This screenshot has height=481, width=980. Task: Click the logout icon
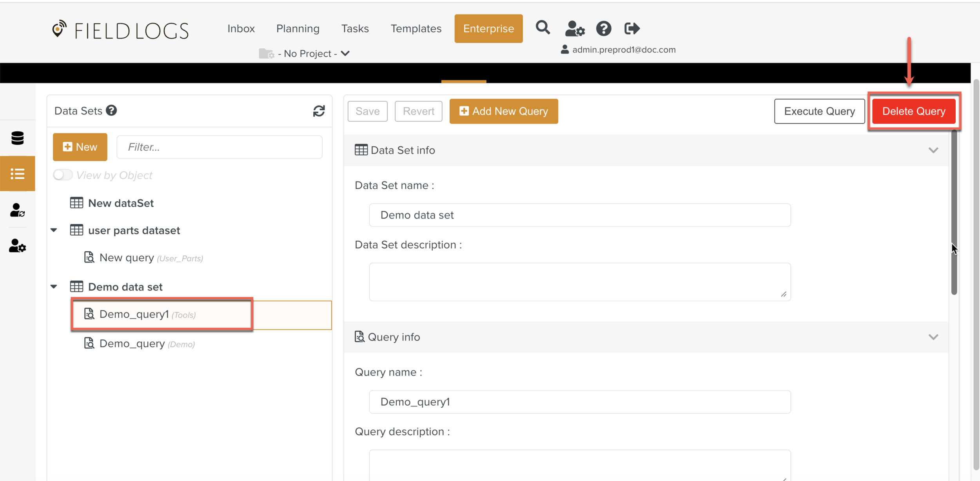click(x=632, y=29)
